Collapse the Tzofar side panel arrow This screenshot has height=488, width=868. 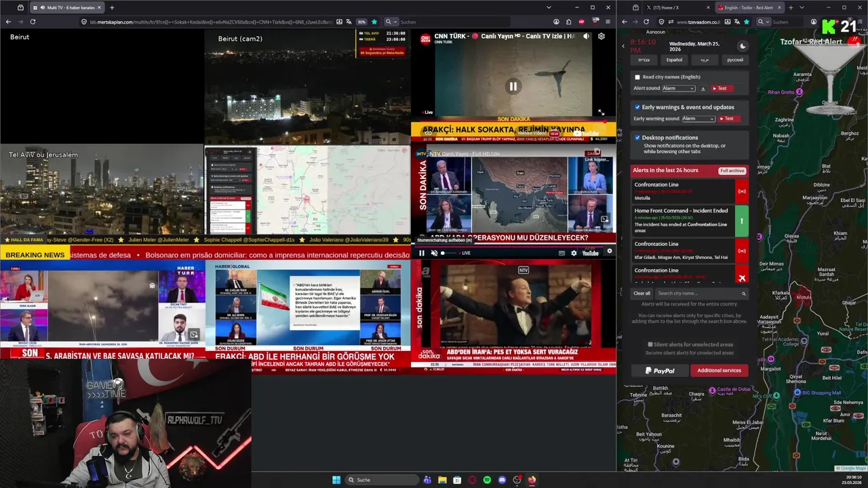pos(623,46)
